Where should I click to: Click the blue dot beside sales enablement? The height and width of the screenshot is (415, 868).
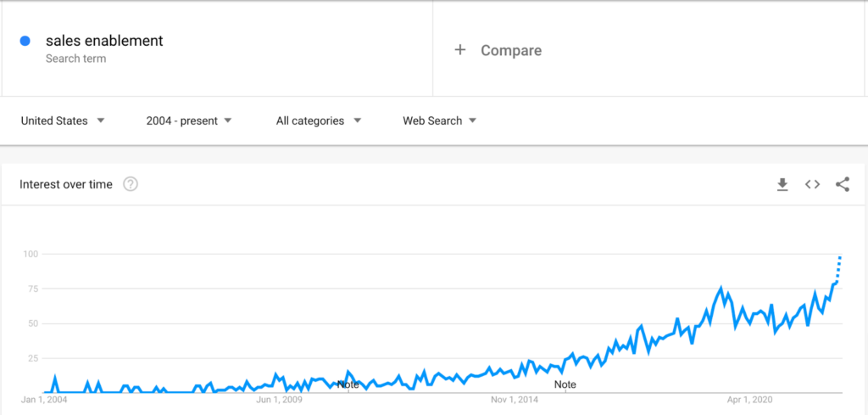pos(25,41)
